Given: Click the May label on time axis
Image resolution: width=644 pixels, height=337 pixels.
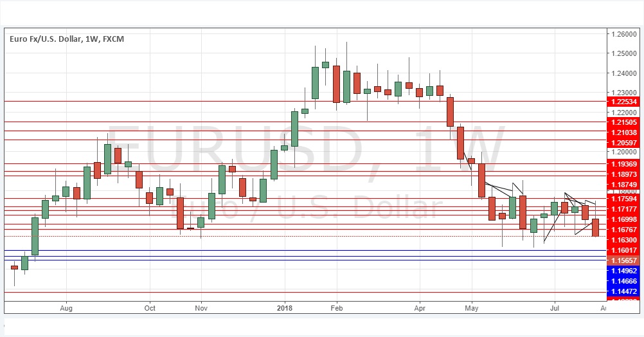Looking at the screenshot, I should tap(472, 308).
